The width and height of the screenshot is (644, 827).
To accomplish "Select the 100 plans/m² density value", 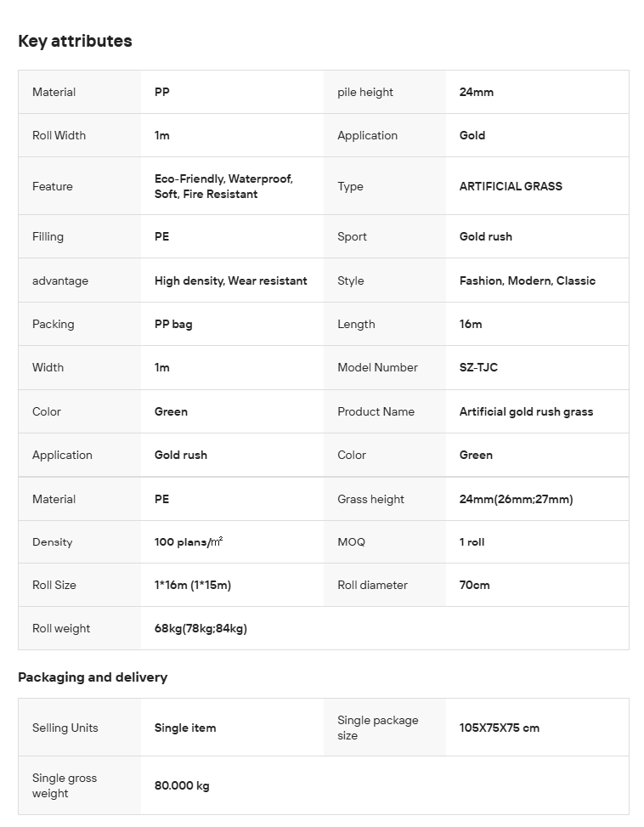I will pyautogui.click(x=189, y=542).
